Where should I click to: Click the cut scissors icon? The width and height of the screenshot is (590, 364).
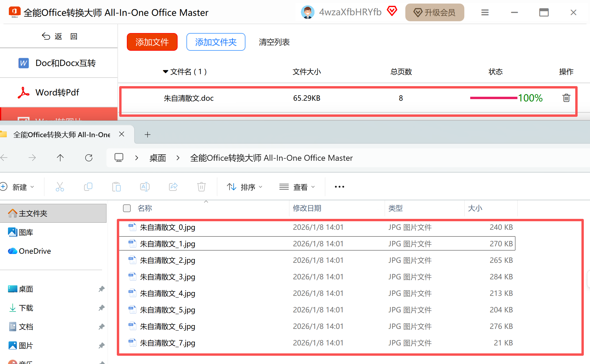[x=60, y=187]
